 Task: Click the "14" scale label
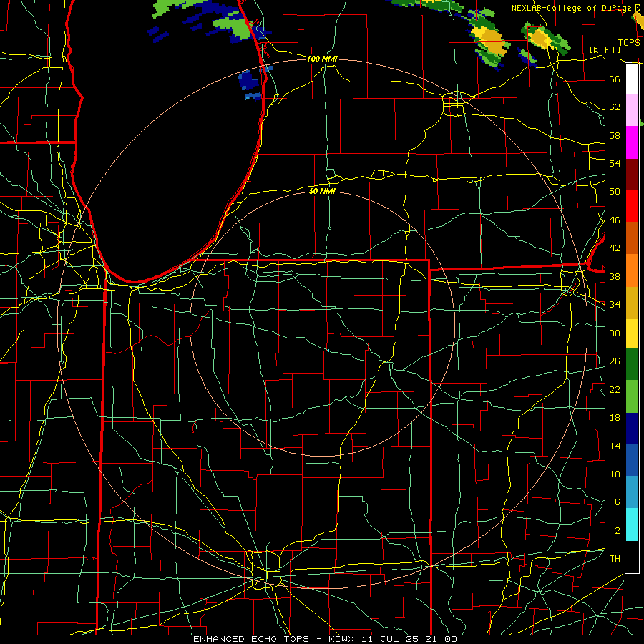click(615, 446)
